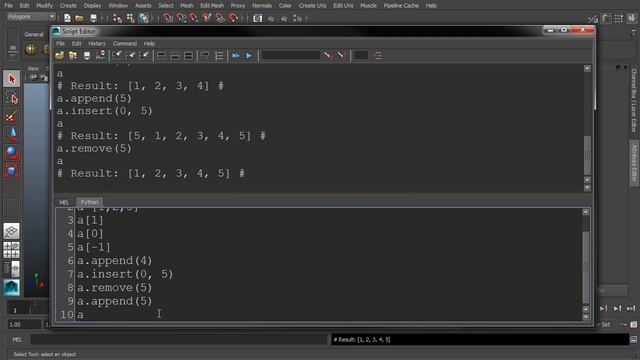Select the Scale tool cube icon
Image resolution: width=640 pixels, height=360 pixels.
pyautogui.click(x=12, y=171)
